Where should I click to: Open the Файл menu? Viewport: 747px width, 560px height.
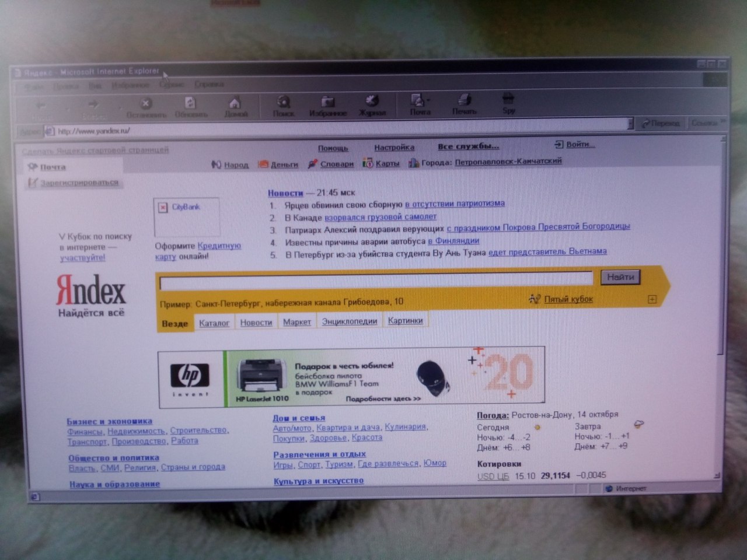click(x=34, y=87)
